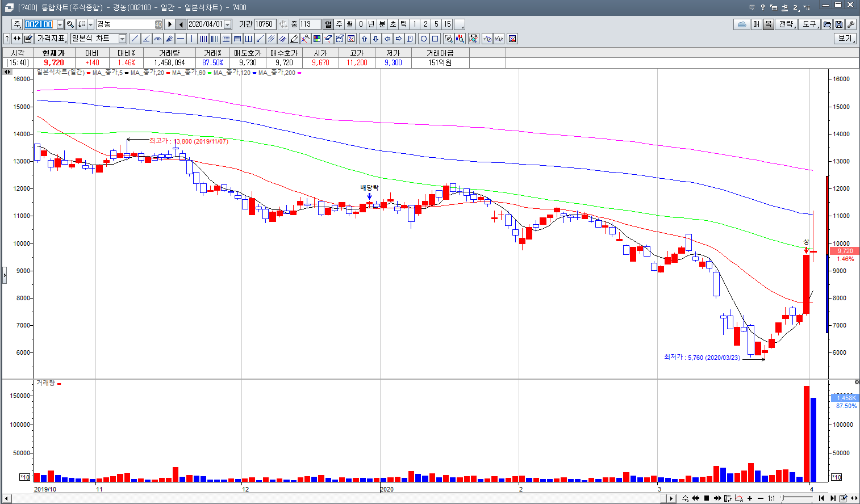Open chart folder icon in top-right toolbar
Viewport: 860px width, 504px height.
[827, 24]
